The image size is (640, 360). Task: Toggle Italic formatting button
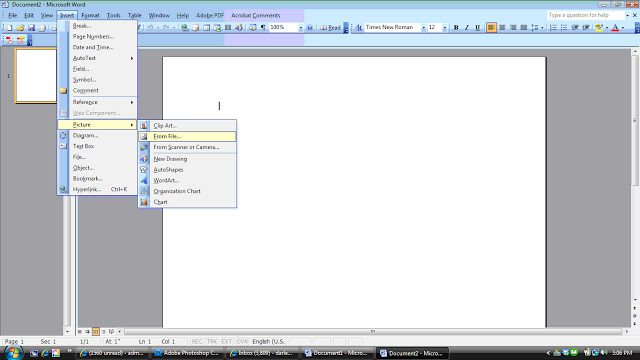point(467,27)
